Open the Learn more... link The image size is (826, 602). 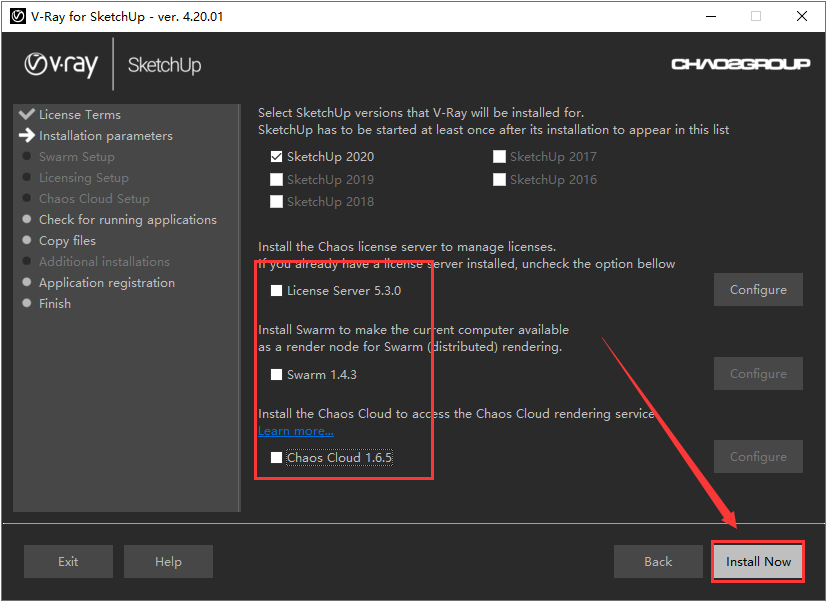(x=296, y=431)
